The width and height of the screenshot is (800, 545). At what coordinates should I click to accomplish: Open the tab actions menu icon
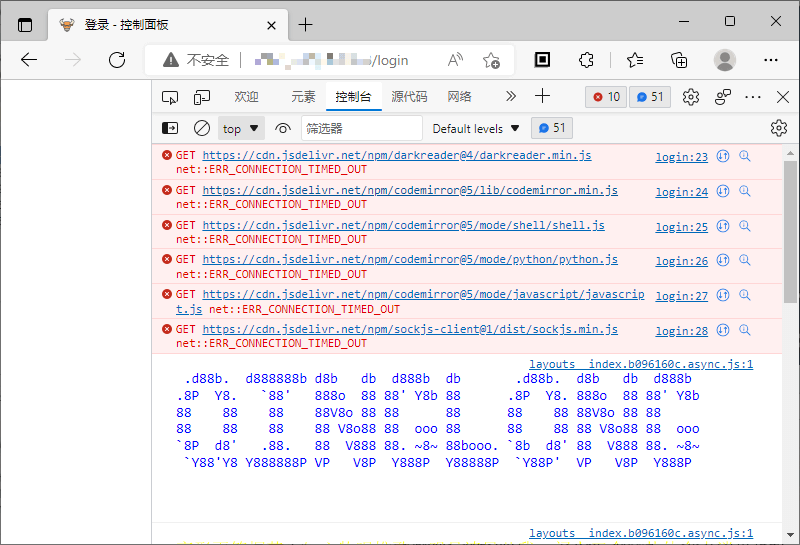tap(24, 24)
